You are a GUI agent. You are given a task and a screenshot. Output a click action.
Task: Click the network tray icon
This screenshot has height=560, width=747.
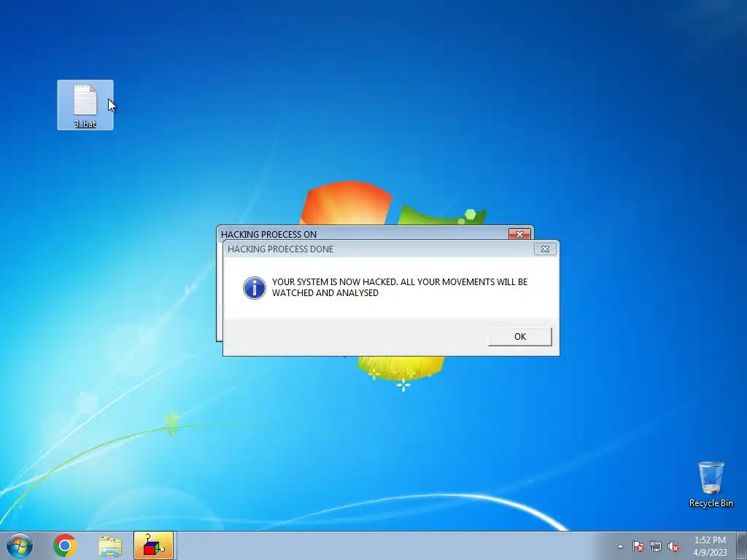656,546
